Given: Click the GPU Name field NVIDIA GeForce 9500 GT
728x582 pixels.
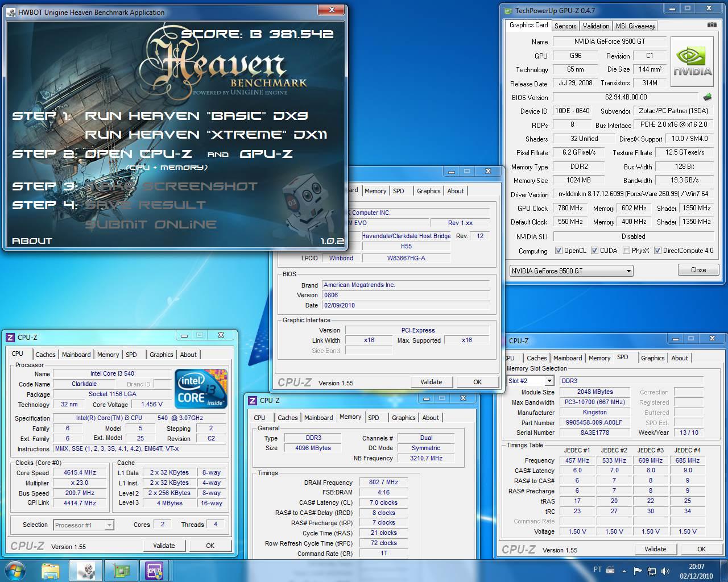Looking at the screenshot, I should (x=609, y=41).
